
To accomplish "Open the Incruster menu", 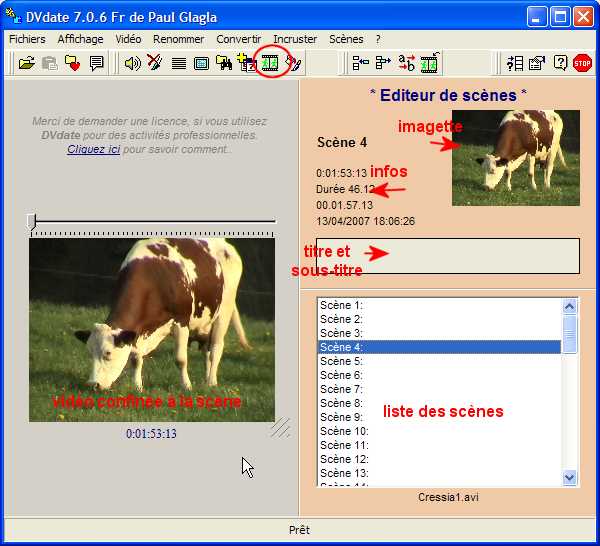I will (x=295, y=39).
